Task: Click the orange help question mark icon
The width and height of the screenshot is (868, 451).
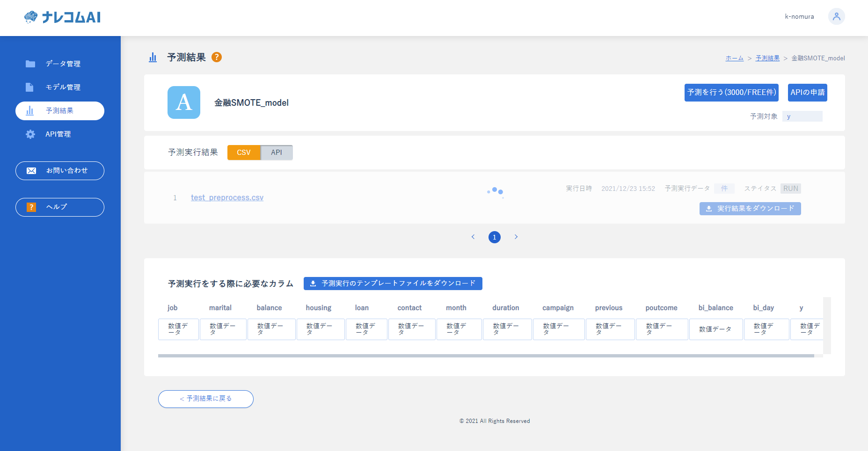Action: tap(216, 57)
